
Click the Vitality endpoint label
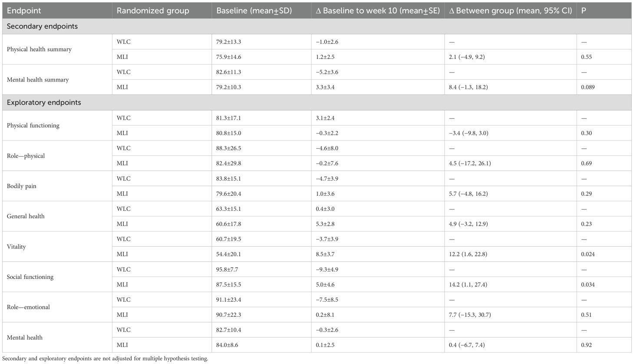17,247
